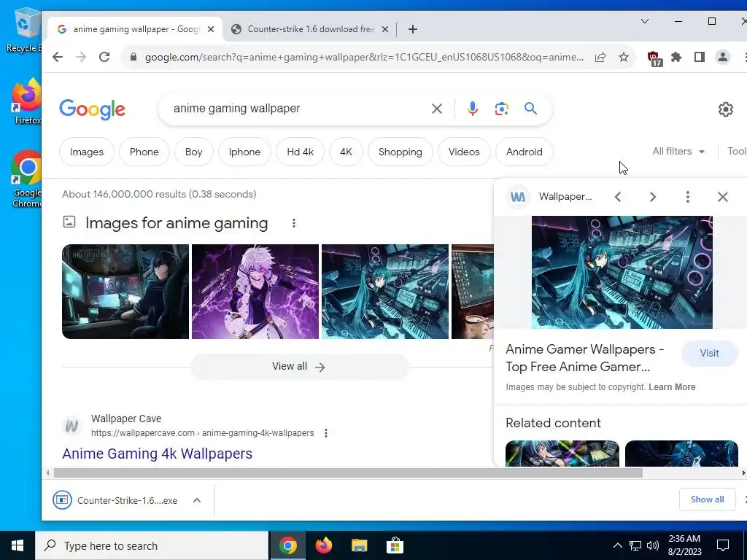
Task: Open teal Miku keyboard thumbnail in results
Action: 385,292
